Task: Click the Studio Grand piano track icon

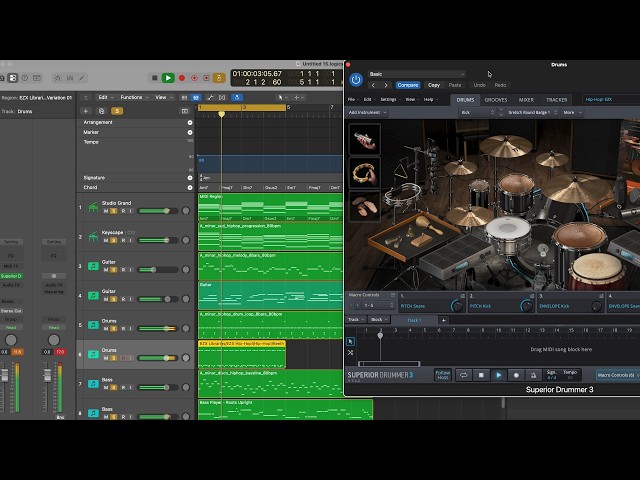Action: (x=93, y=207)
